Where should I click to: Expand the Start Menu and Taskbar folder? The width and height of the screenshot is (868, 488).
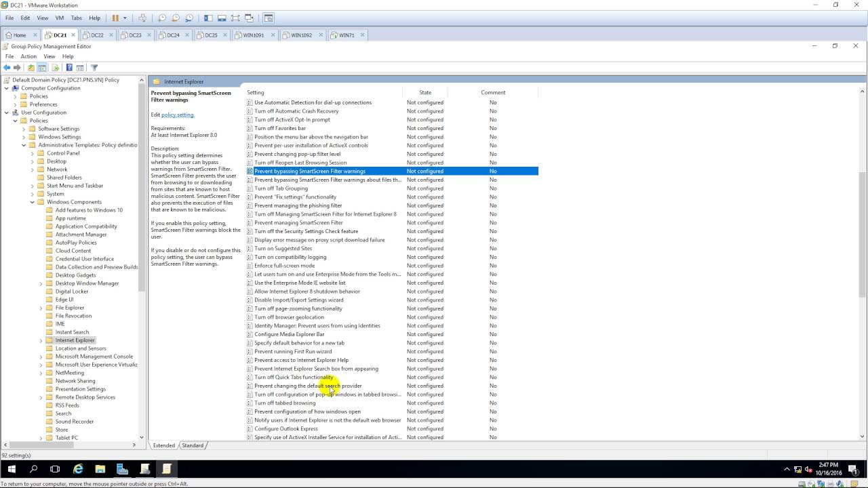(32, 186)
